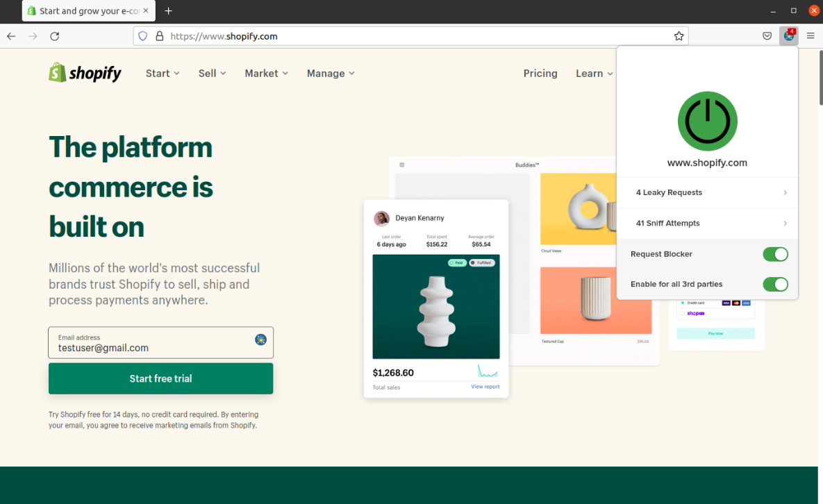Viewport: 823px width, 504px height.
Task: Click the $65.54 average order value
Action: 481,244
